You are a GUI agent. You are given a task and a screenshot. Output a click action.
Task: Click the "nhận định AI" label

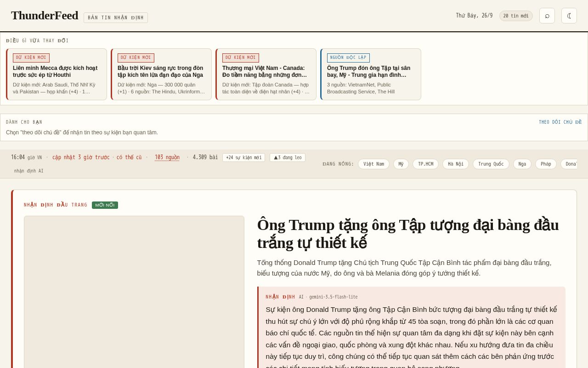[29, 171]
